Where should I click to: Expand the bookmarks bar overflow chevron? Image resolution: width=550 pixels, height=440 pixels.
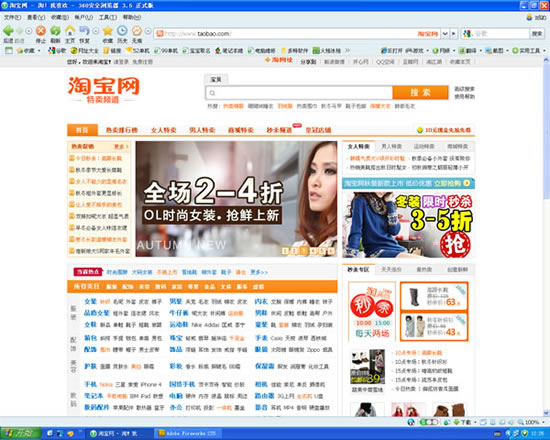[347, 51]
